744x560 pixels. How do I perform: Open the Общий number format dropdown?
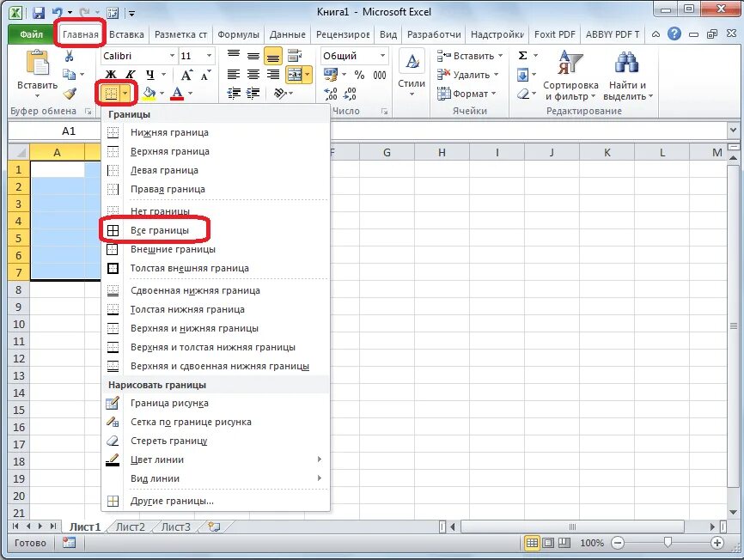(382, 56)
